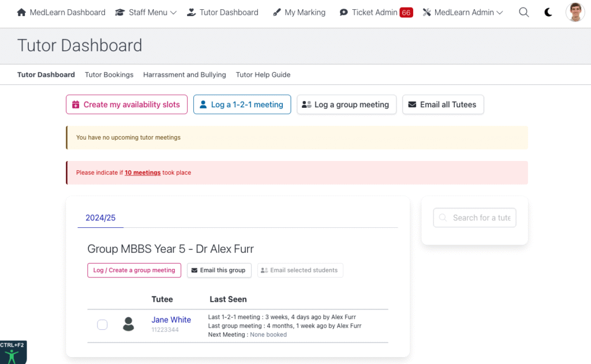Screen dimensions: 591x364
Task: Click the Tutor Dashboard icon in navbar
Action: (192, 13)
